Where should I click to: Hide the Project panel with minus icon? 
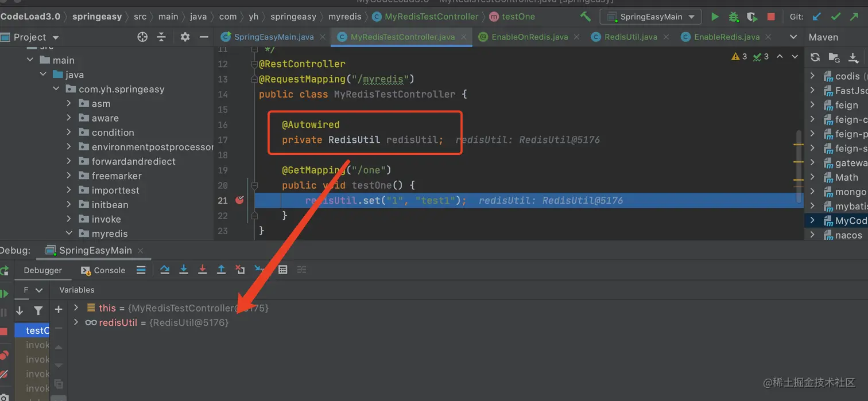click(204, 37)
